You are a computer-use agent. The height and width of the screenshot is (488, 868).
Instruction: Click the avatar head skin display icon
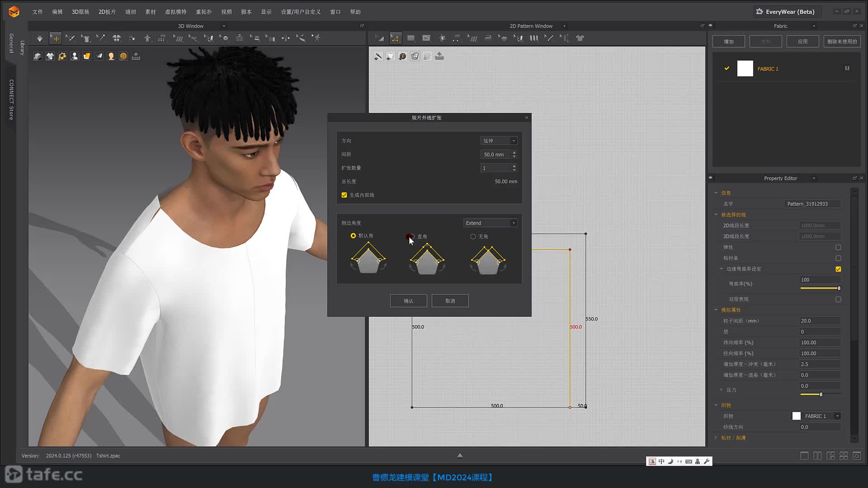(x=111, y=56)
